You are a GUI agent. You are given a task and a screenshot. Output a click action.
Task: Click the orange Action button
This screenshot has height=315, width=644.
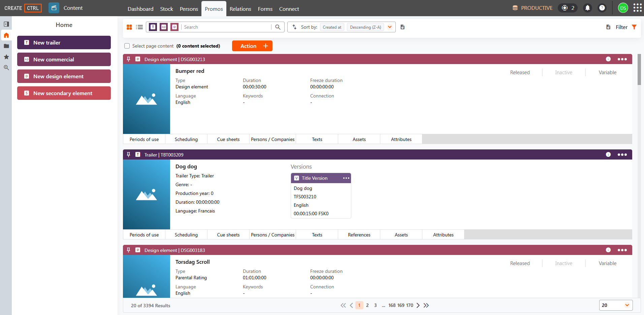point(252,46)
